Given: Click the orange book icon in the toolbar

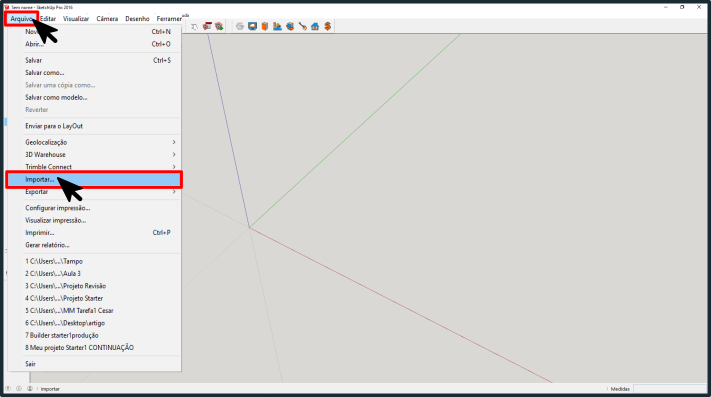Looking at the screenshot, I should tap(265, 26).
